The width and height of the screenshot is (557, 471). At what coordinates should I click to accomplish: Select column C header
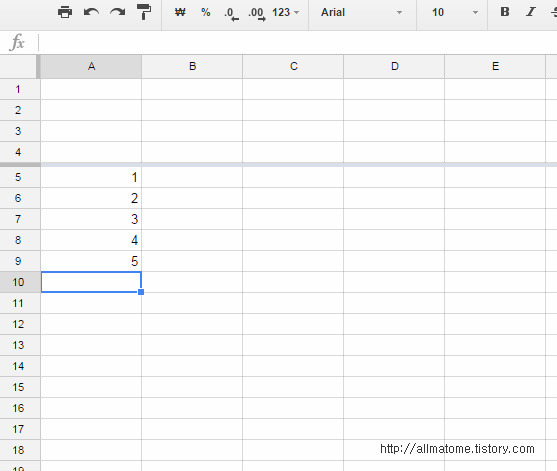293,66
